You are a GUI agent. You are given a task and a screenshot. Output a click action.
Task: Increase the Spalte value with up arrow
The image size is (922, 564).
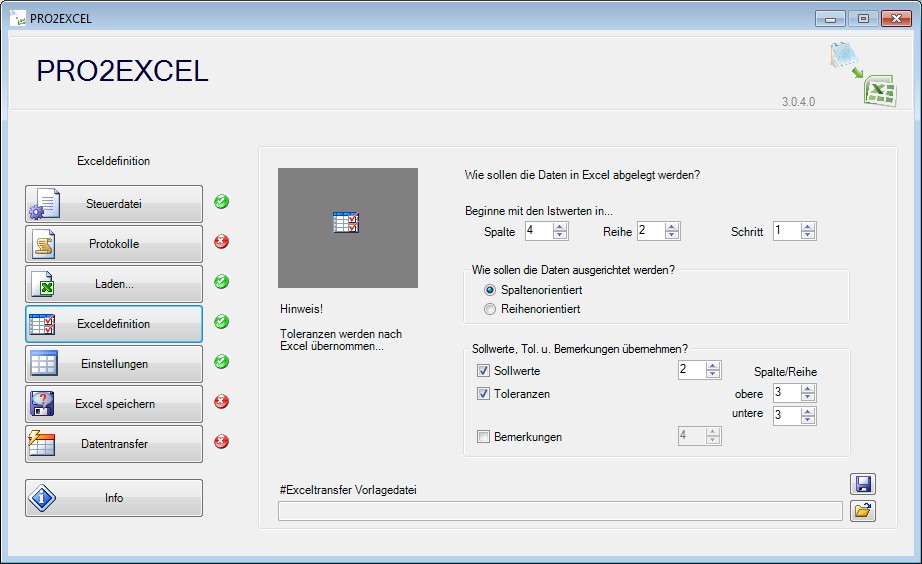(560, 226)
